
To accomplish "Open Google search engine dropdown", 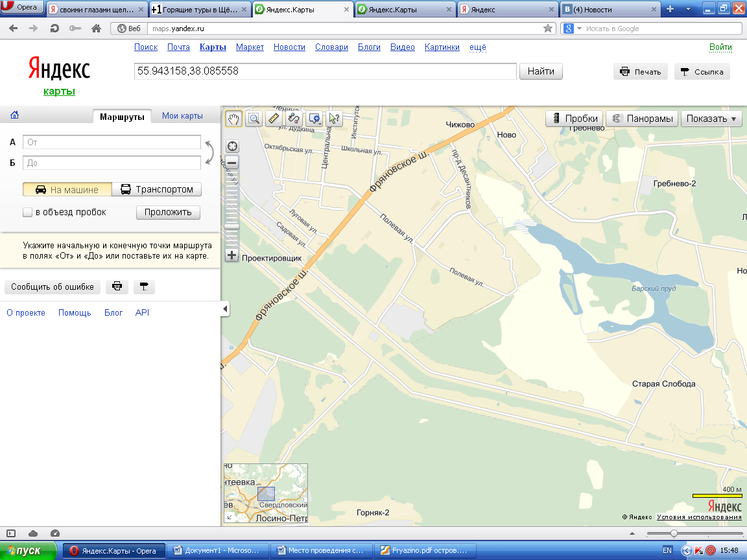I will tap(579, 29).
